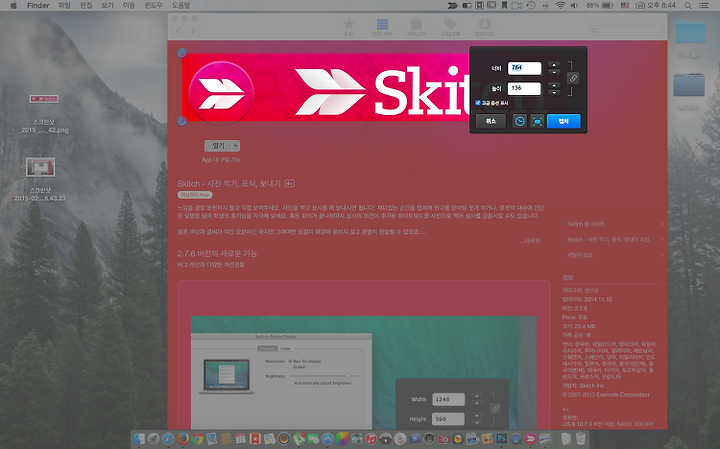
Task: Click the Skitch app screenshot preview
Action: tap(364, 372)
